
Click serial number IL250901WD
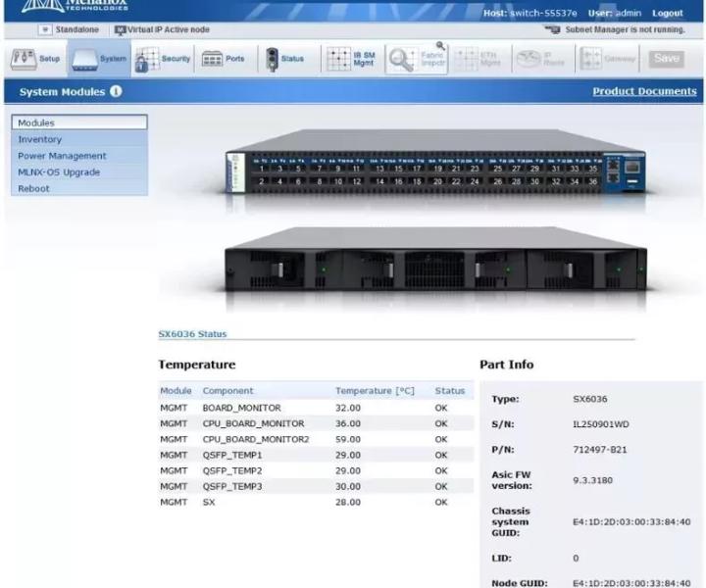point(601,424)
